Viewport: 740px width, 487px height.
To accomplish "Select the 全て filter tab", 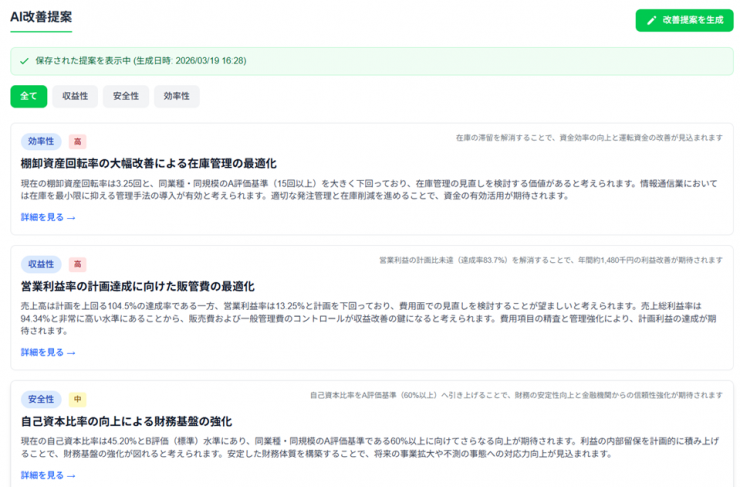I will (29, 96).
